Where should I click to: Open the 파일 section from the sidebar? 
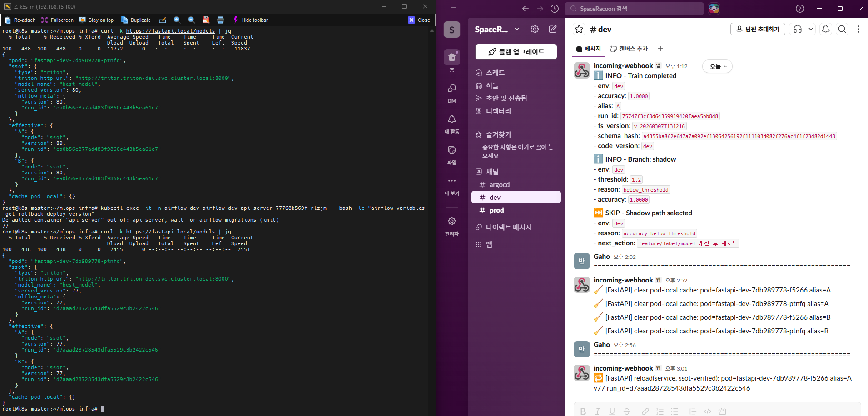[451, 154]
